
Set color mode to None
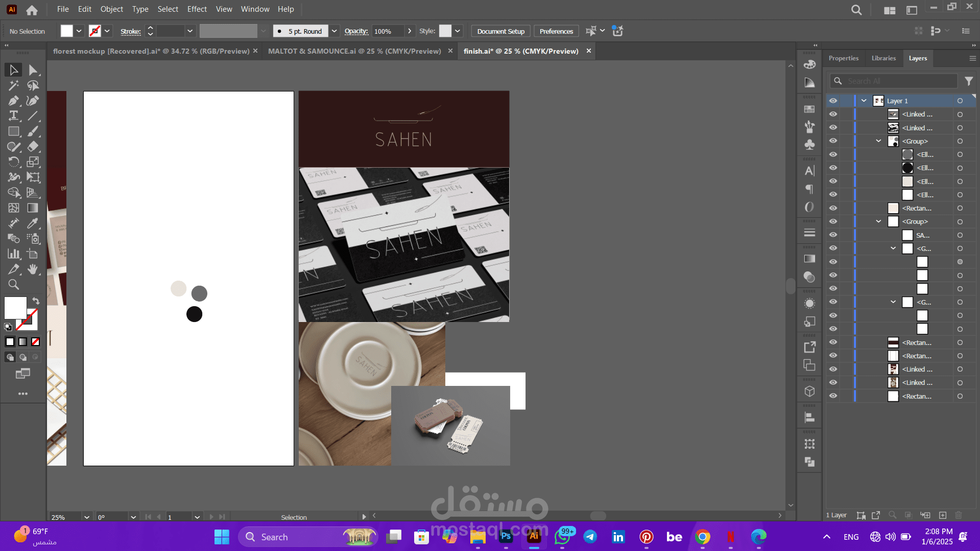click(x=35, y=341)
